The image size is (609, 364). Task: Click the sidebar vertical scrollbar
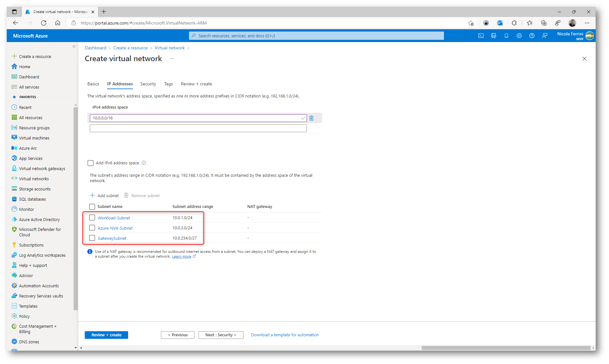(76, 209)
